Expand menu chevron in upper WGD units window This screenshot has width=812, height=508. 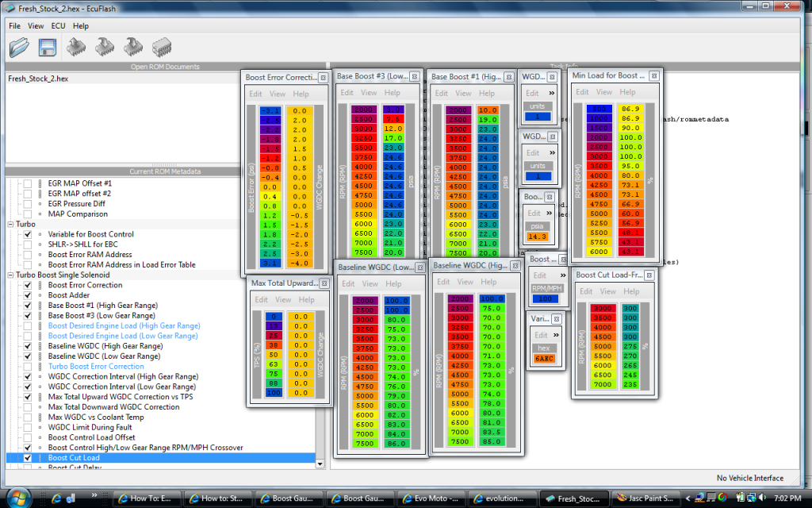tap(552, 94)
